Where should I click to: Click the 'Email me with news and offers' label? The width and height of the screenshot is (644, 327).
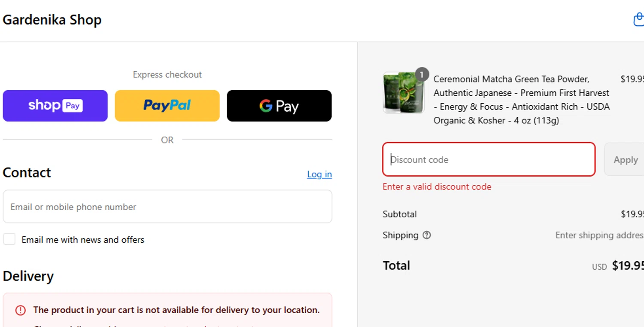83,240
